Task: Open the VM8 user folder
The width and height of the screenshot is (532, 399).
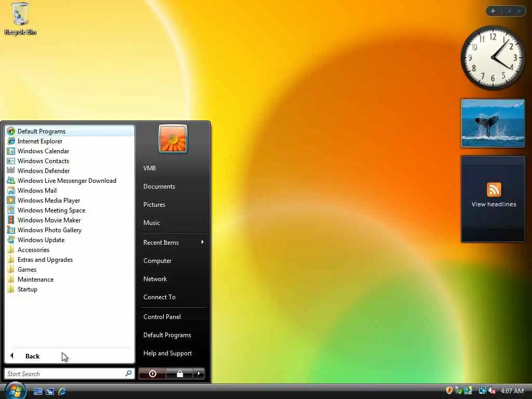Action: [x=173, y=168]
